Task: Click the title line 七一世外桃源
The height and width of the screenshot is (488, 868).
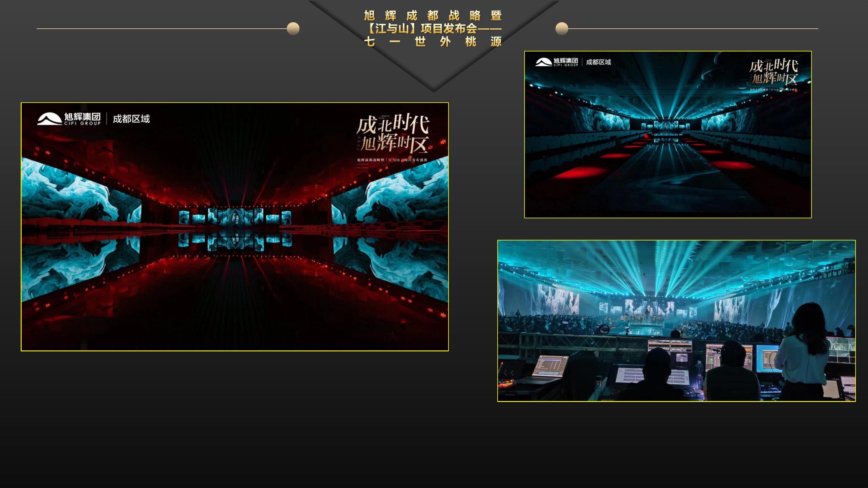Action: (x=433, y=41)
